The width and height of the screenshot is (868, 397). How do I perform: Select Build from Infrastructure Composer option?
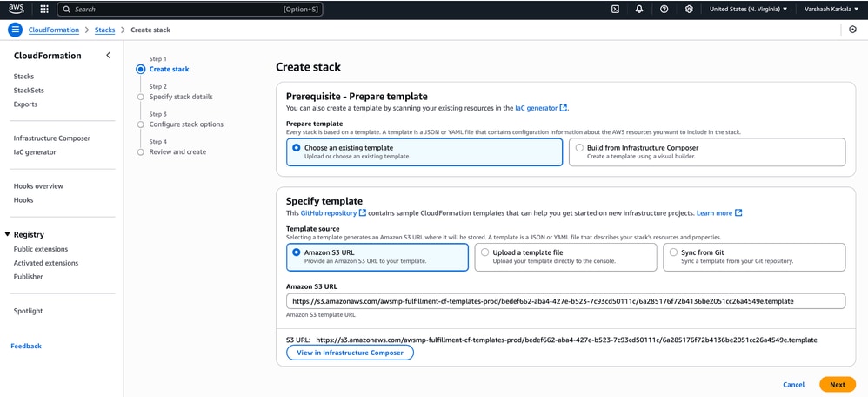579,148
